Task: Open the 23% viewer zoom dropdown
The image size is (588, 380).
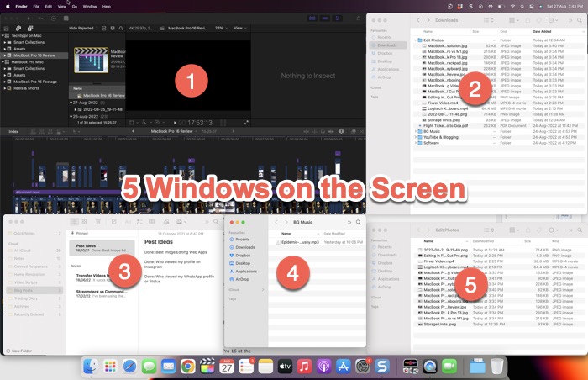Action: [x=221, y=28]
